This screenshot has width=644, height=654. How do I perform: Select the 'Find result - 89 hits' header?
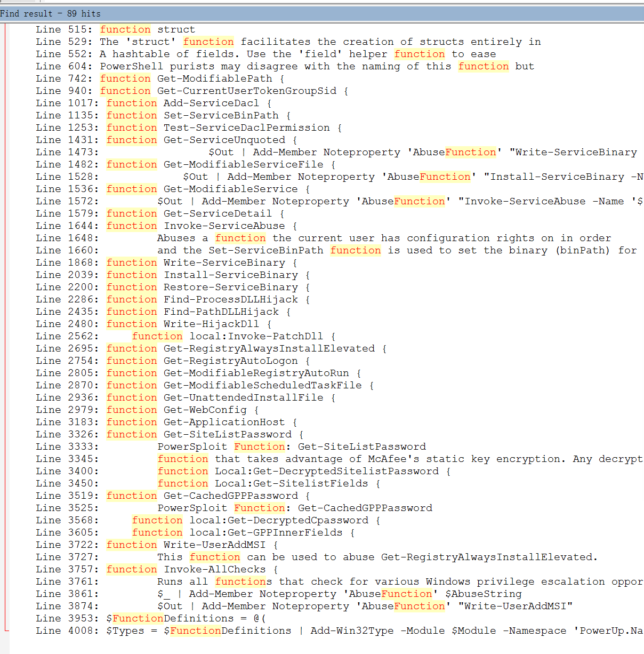[322, 13]
